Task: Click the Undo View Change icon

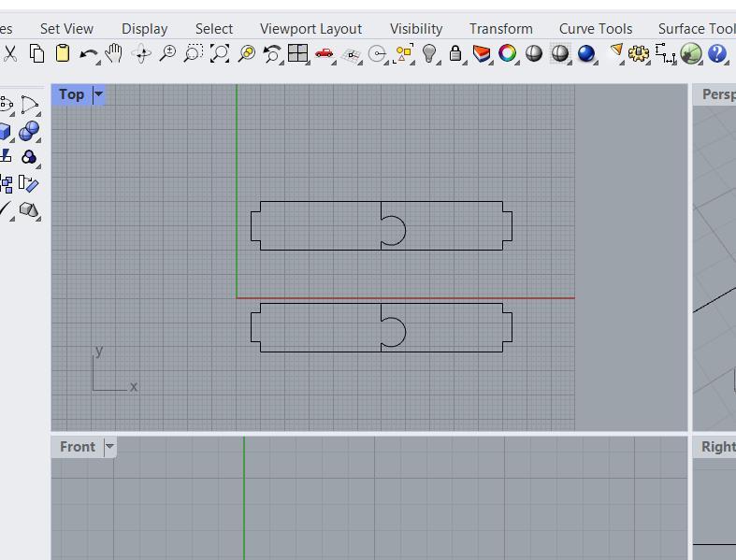Action: click(272, 53)
